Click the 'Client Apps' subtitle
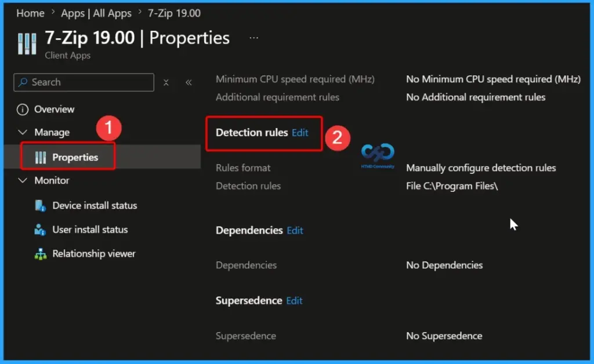Screen dimensions: 594x364 pyautogui.click(x=67, y=55)
